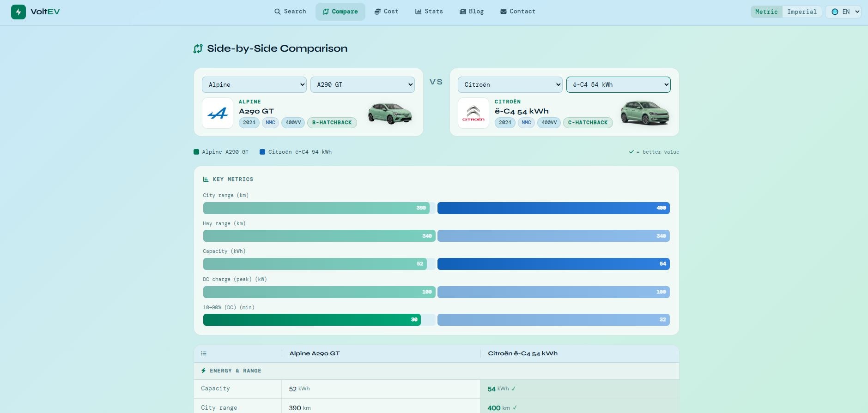868x413 pixels.
Task: Open the Compare tab
Action: click(x=340, y=12)
